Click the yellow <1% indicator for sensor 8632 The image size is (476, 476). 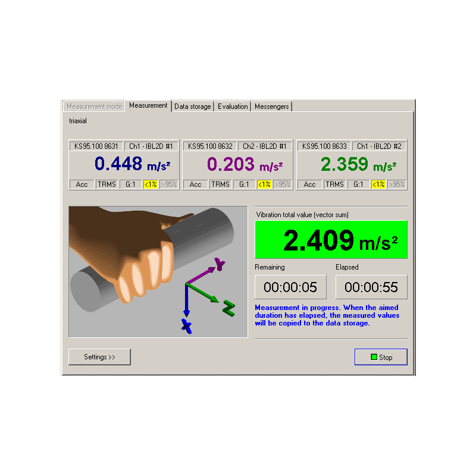pos(264,184)
